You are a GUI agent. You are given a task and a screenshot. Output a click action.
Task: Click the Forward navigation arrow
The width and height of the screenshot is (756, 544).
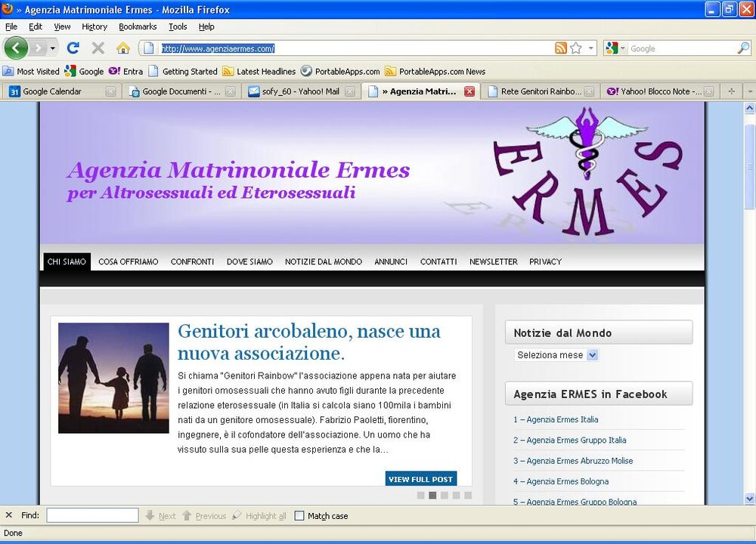[38, 48]
